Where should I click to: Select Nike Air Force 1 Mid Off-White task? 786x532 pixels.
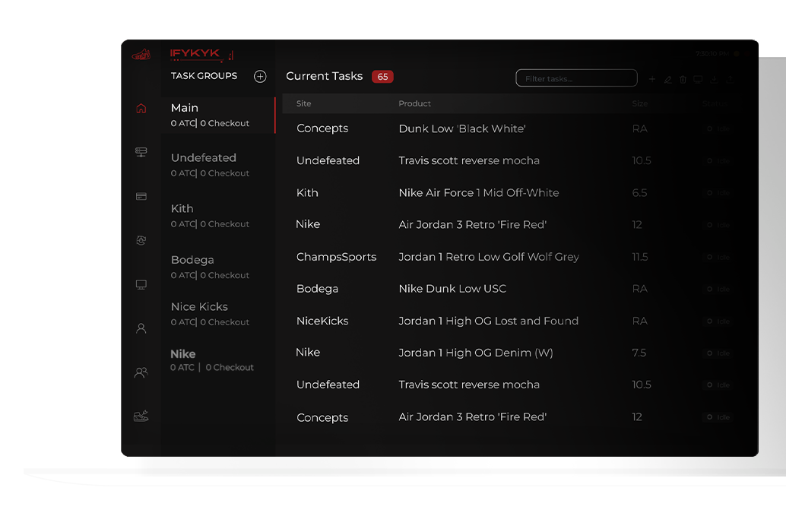tap(479, 193)
